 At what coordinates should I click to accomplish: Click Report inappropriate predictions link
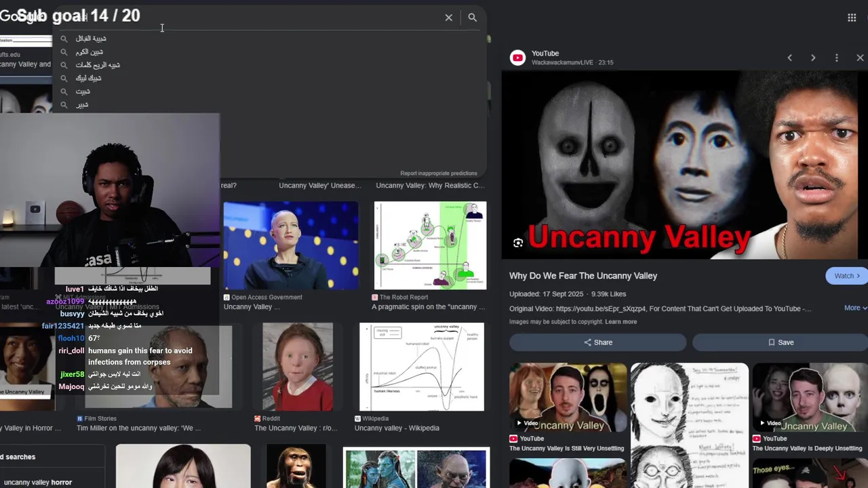pos(439,174)
